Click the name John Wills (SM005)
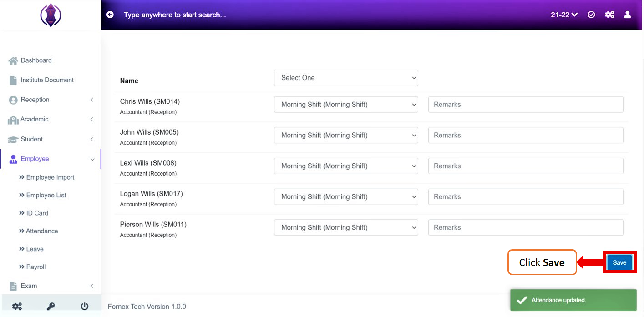Image resolution: width=644 pixels, height=317 pixels. pos(149,132)
